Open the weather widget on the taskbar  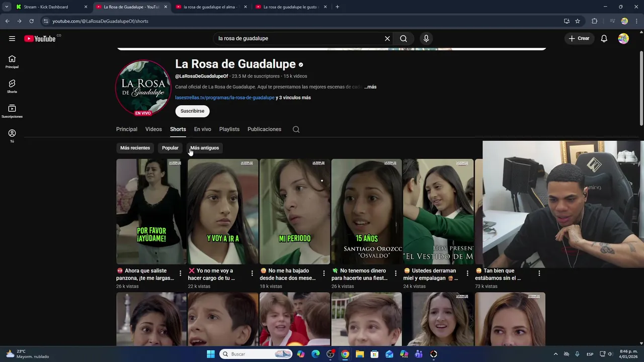click(28, 354)
